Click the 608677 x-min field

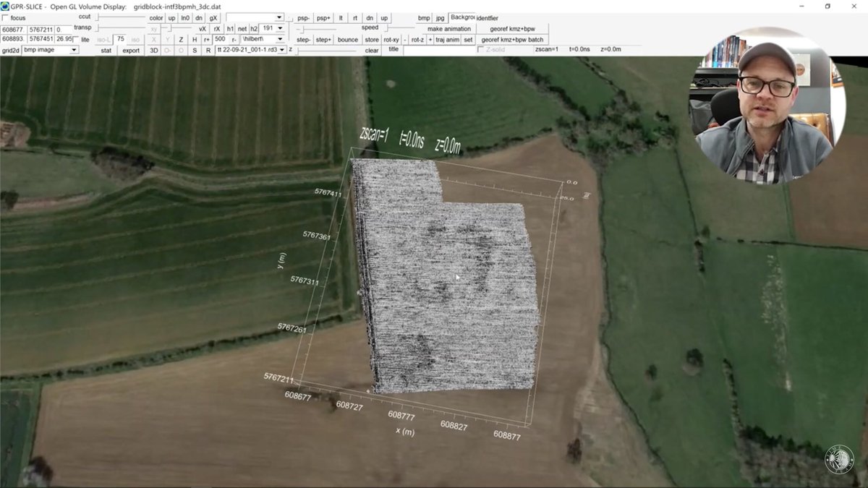pos(14,28)
